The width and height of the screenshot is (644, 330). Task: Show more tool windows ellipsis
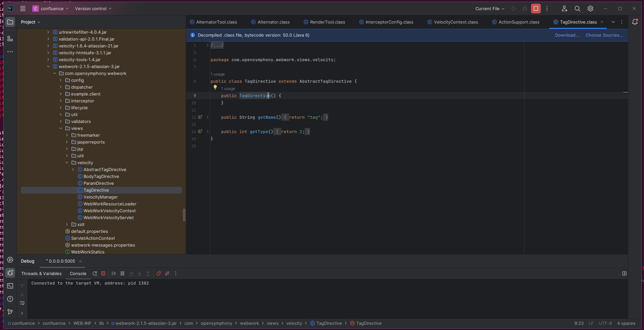tap(10, 52)
